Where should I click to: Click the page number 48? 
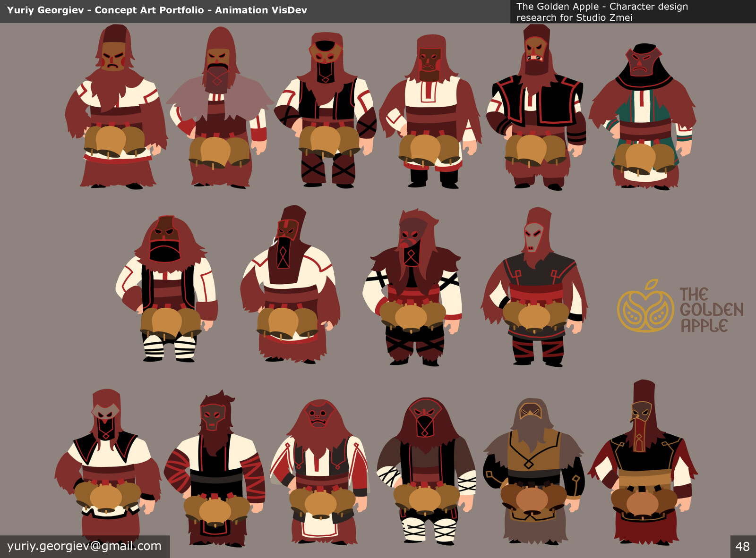tap(742, 547)
